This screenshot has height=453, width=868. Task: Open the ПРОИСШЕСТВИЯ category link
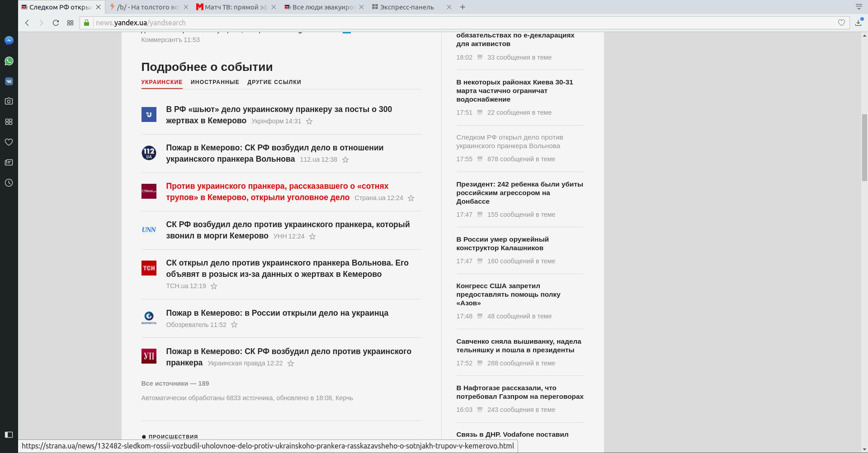(x=173, y=437)
